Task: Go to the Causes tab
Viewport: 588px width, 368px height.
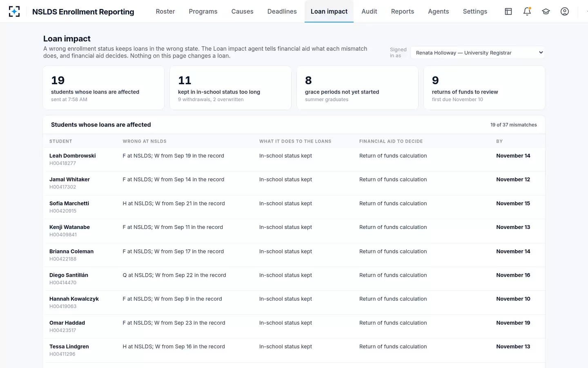Action: tap(242, 11)
